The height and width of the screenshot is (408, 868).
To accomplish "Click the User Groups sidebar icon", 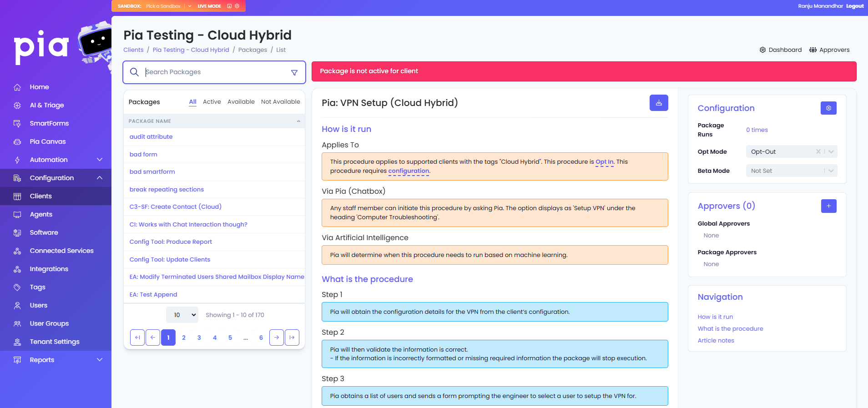I will pyautogui.click(x=17, y=323).
